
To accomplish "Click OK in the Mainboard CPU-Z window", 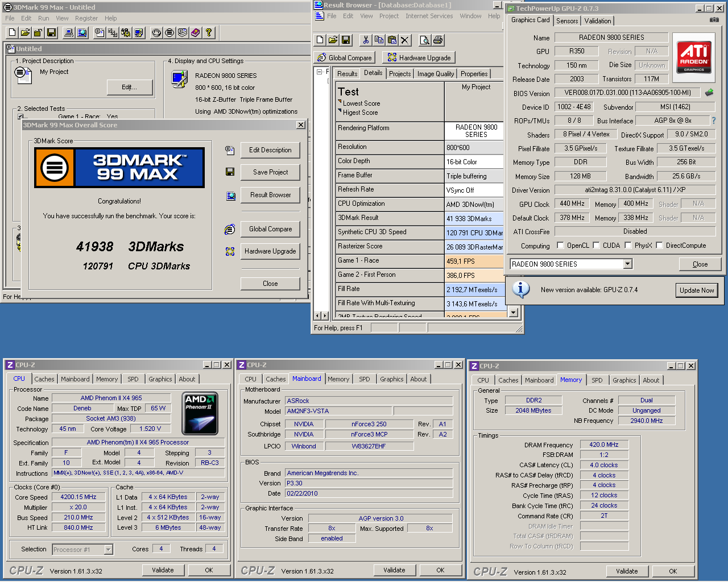I will click(440, 570).
